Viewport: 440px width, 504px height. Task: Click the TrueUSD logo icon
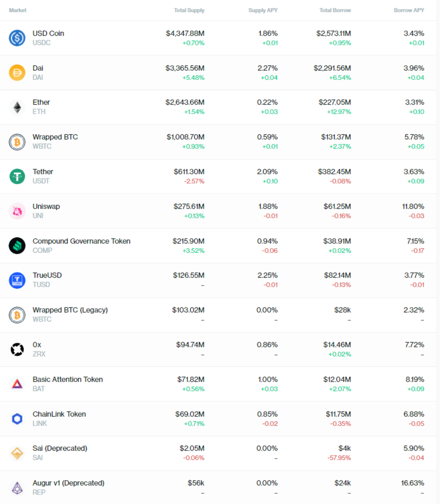(x=17, y=280)
